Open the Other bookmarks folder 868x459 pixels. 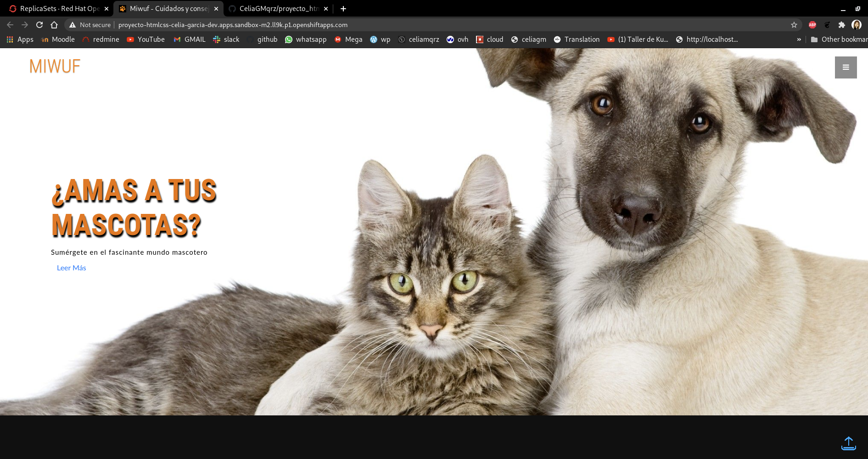pyautogui.click(x=839, y=39)
